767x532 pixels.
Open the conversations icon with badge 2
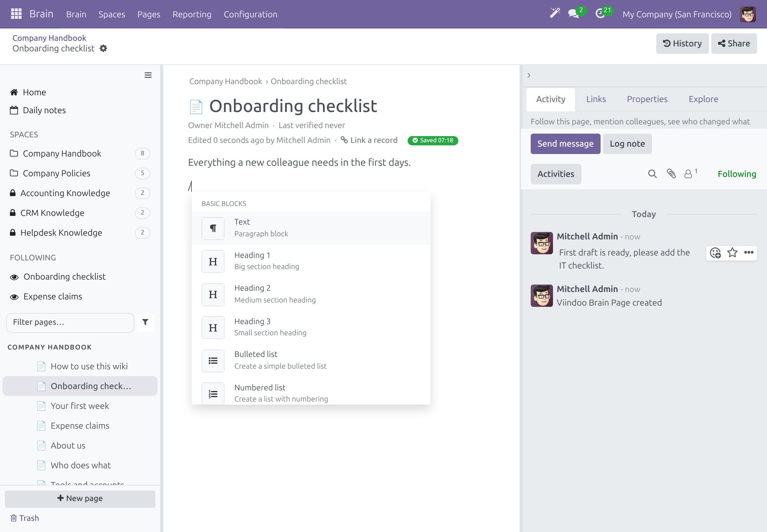pyautogui.click(x=576, y=13)
